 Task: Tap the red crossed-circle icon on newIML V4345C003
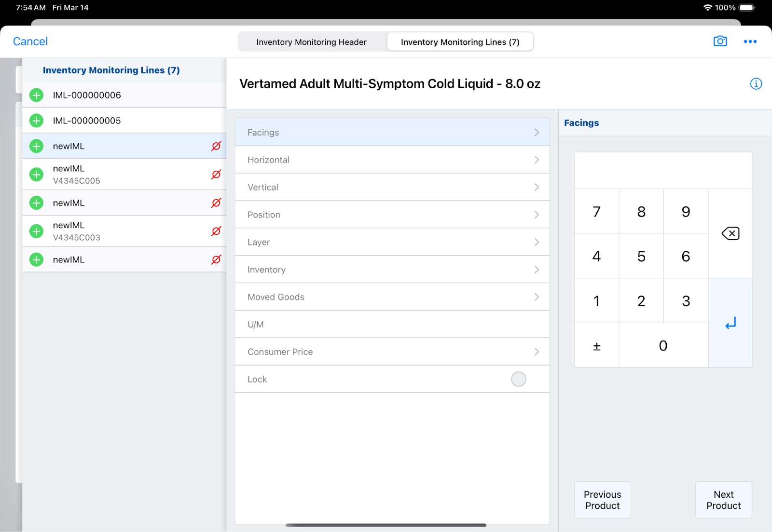coord(216,231)
